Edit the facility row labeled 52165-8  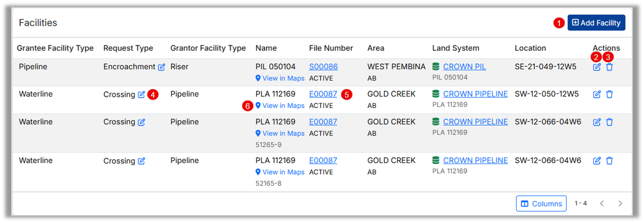coord(597,161)
